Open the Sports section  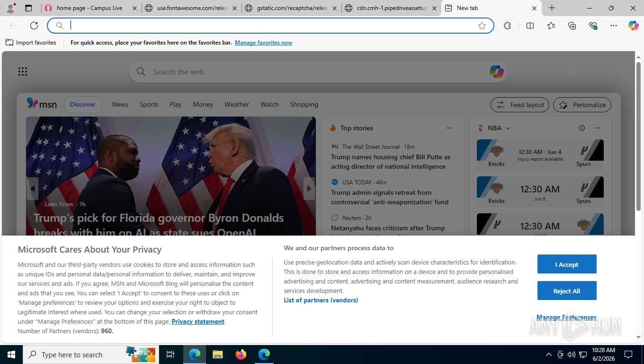(x=149, y=104)
